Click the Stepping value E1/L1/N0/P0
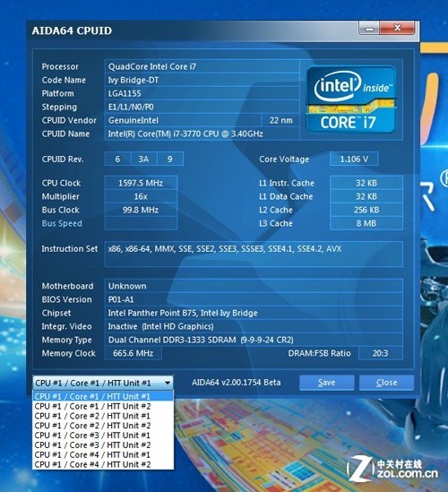Viewport: 448px width, 492px height. (202, 107)
